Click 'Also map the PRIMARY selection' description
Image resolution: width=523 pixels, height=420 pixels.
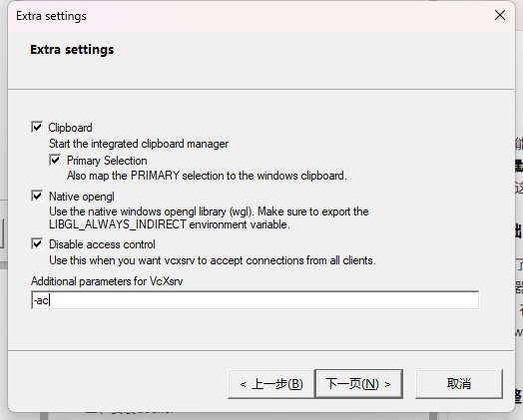[x=207, y=176]
